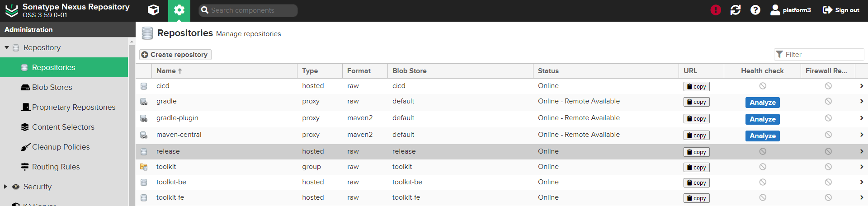Click the release hosted repository icon

(144, 151)
